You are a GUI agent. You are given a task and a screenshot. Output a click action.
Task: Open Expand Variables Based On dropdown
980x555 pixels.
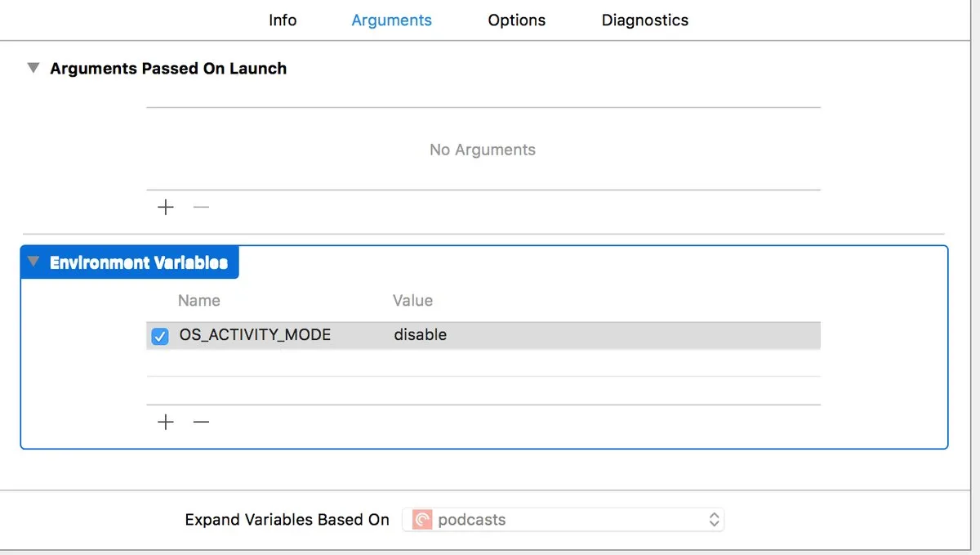[x=563, y=520]
